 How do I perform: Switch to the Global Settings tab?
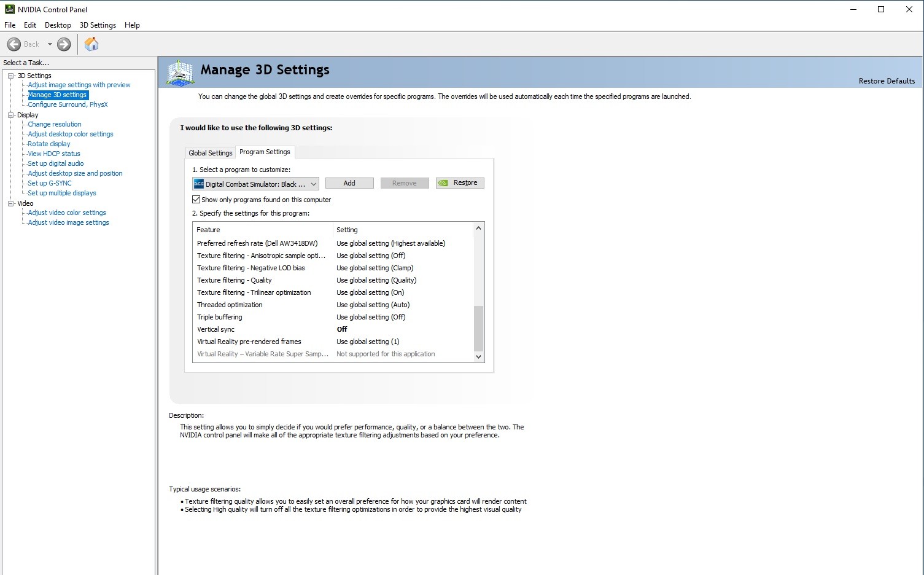click(x=211, y=153)
